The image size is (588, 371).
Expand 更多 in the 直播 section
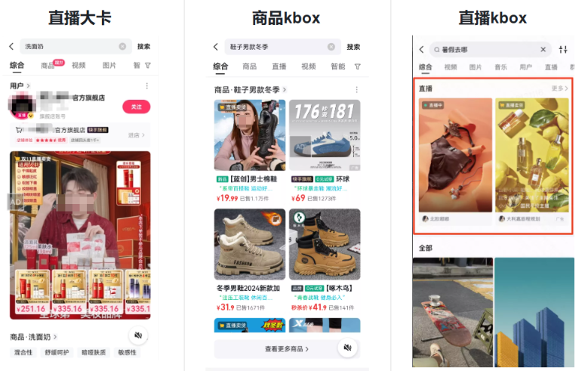point(559,88)
